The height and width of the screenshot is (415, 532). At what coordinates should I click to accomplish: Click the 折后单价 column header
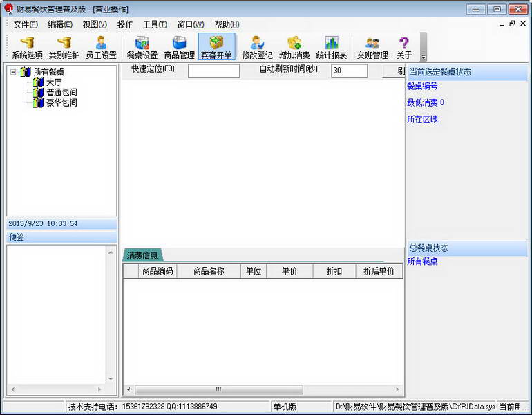coord(379,271)
